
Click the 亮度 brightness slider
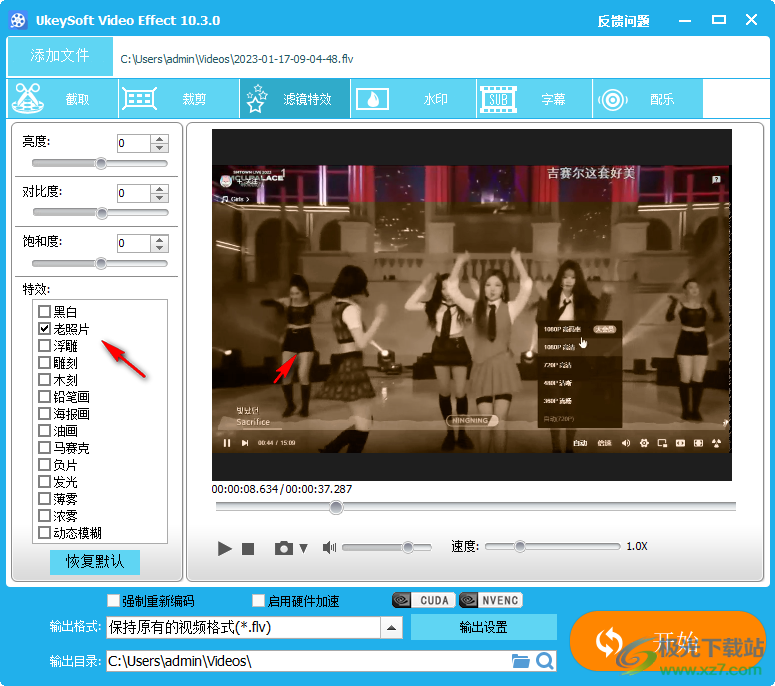(x=100, y=163)
